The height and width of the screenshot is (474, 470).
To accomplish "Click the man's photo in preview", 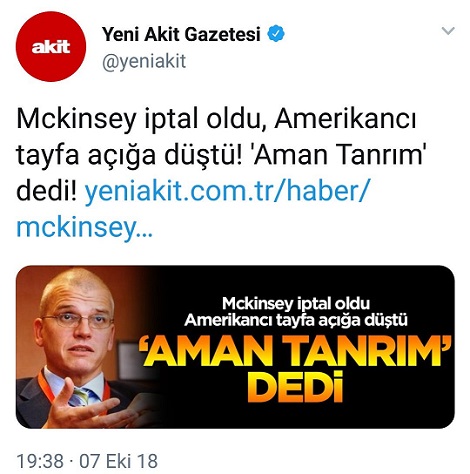I will point(83,347).
